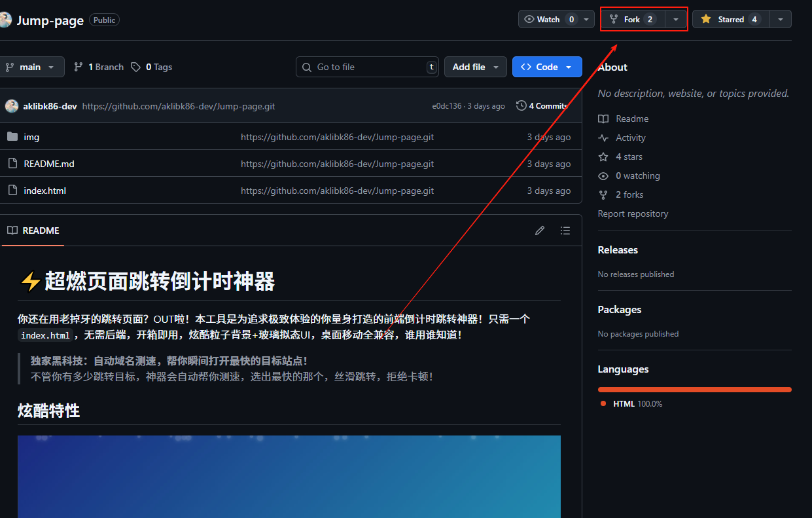The height and width of the screenshot is (518, 812).
Task: Click the 'No packages published' text
Action: [638, 333]
